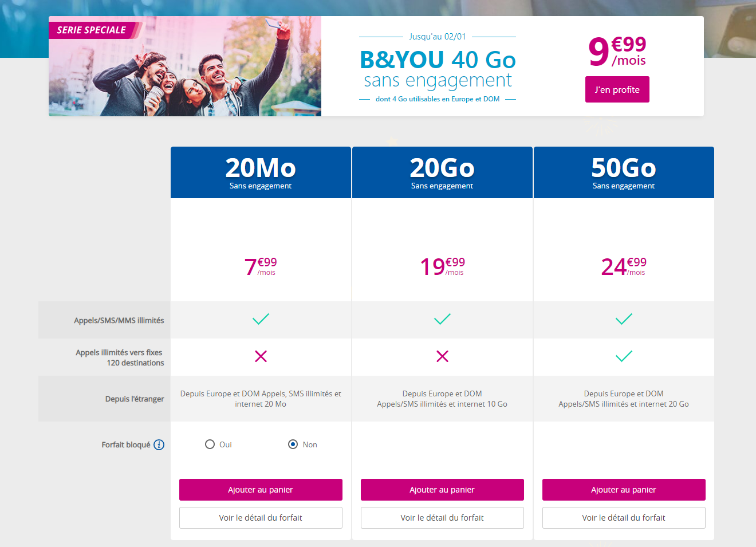The image size is (756, 547).
Task: Click the red cross under 20Go fixed calls
Action: (x=442, y=356)
